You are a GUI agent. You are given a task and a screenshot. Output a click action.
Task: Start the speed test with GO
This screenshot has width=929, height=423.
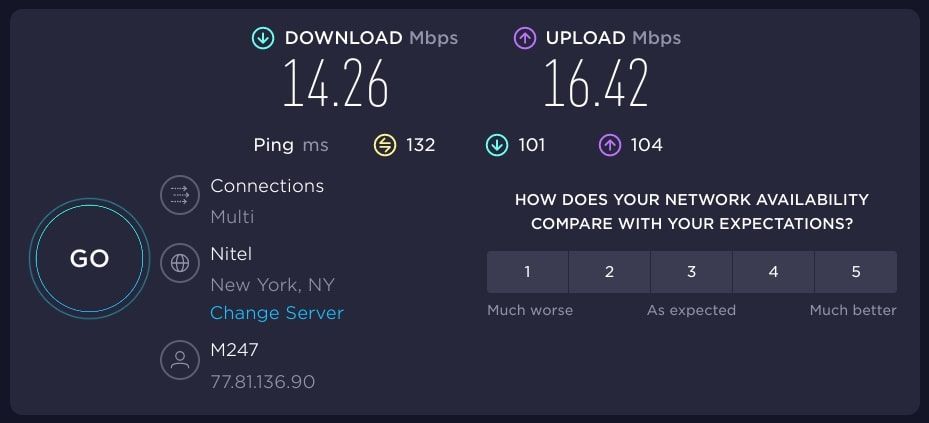(89, 258)
